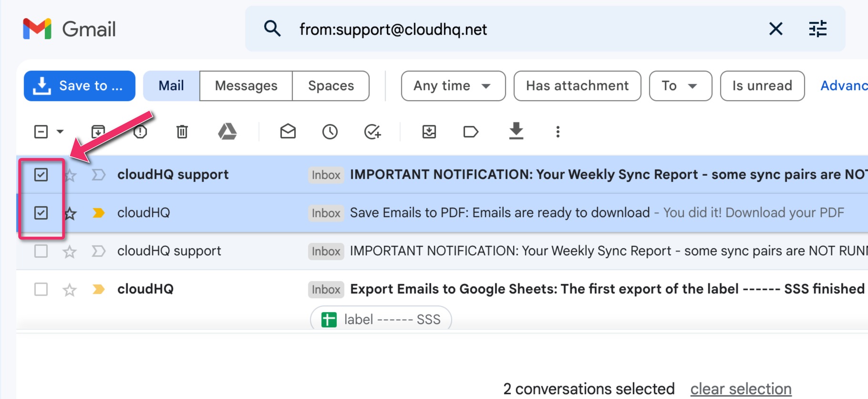Delete selected conversations with trash icon
868x399 pixels.
pyautogui.click(x=182, y=132)
